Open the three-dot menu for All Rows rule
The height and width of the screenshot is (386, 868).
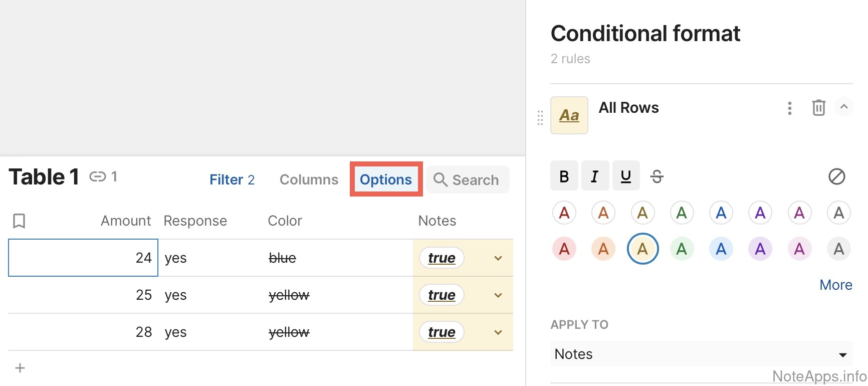(790, 108)
